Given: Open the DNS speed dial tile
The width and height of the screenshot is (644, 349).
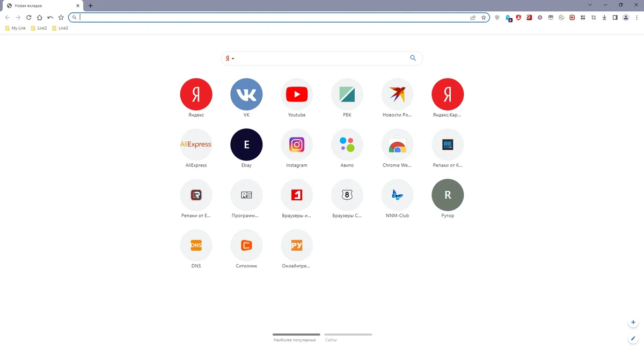Looking at the screenshot, I should [196, 246].
